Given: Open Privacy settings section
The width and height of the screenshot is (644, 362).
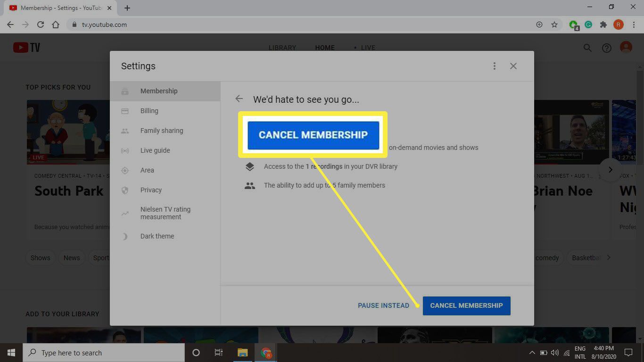Looking at the screenshot, I should pos(165,190).
